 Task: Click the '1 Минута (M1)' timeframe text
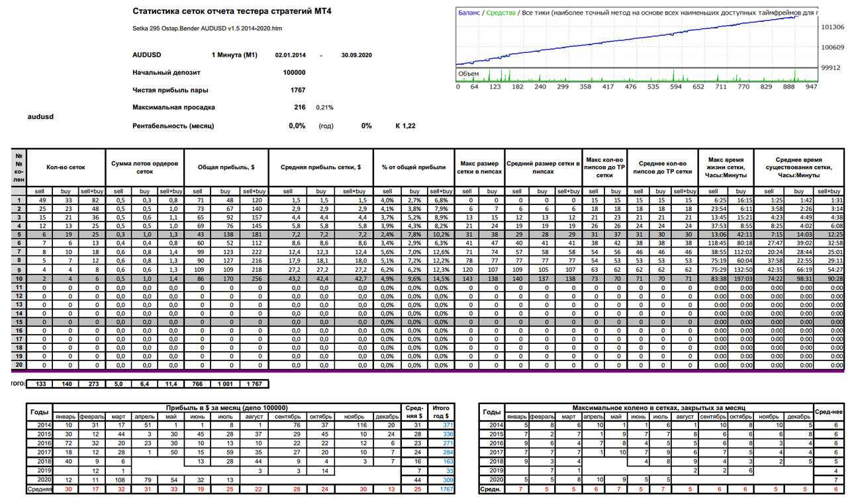tap(234, 56)
